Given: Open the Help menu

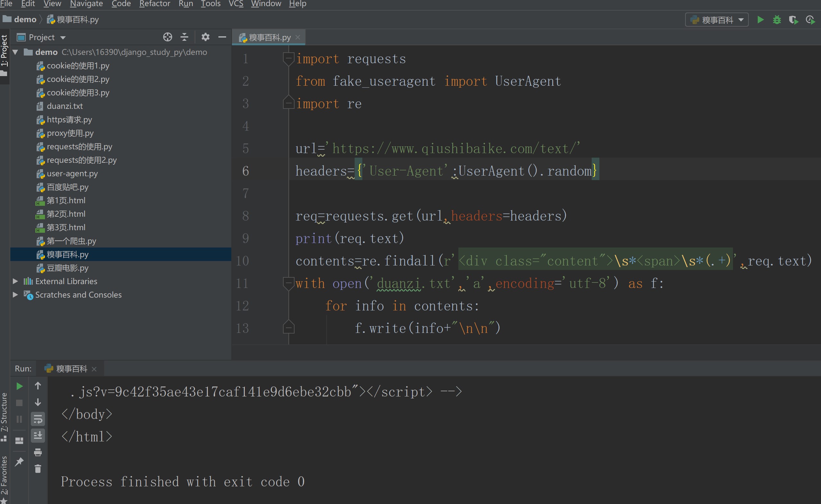Looking at the screenshot, I should point(297,4).
